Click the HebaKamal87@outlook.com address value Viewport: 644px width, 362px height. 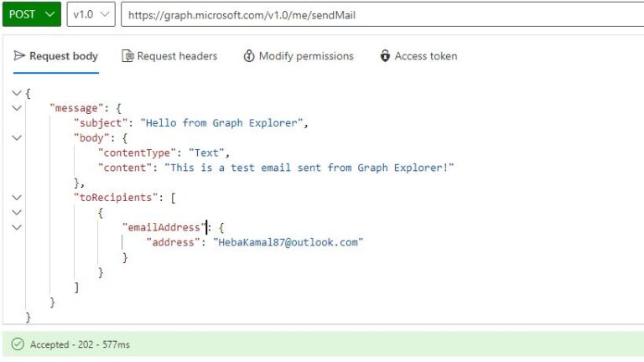288,242
